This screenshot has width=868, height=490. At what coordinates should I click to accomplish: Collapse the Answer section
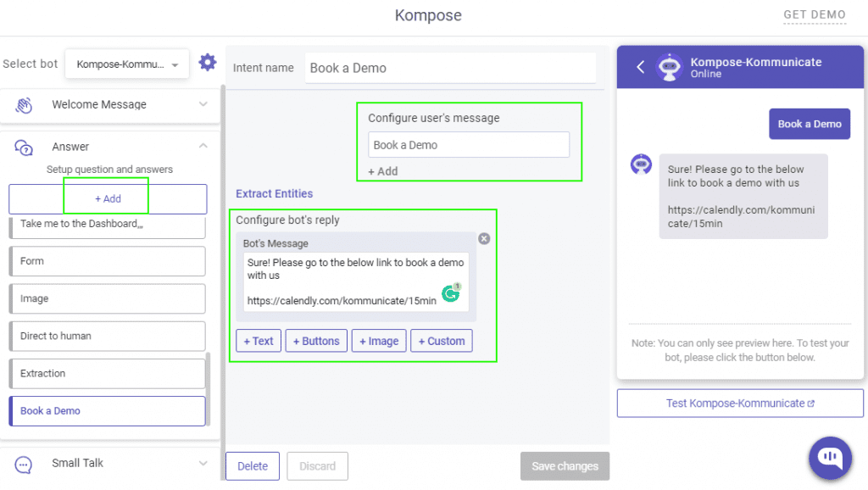point(203,147)
